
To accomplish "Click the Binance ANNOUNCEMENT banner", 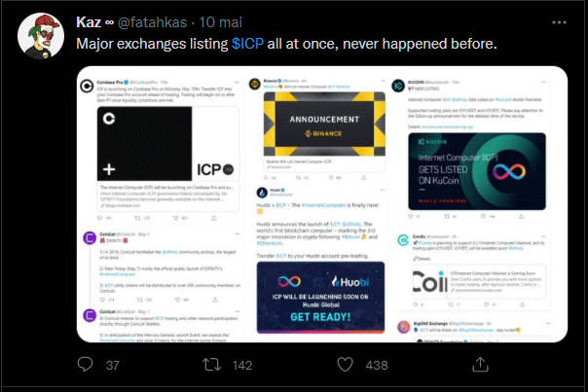I will (x=312, y=125).
